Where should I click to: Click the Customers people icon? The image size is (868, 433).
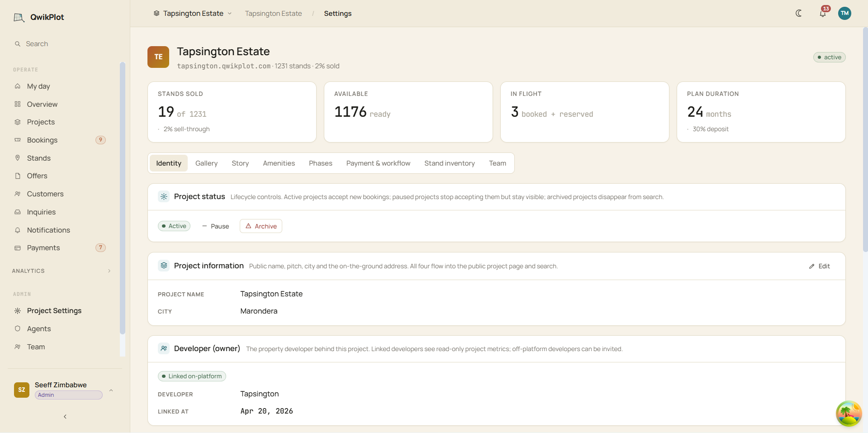coord(18,194)
